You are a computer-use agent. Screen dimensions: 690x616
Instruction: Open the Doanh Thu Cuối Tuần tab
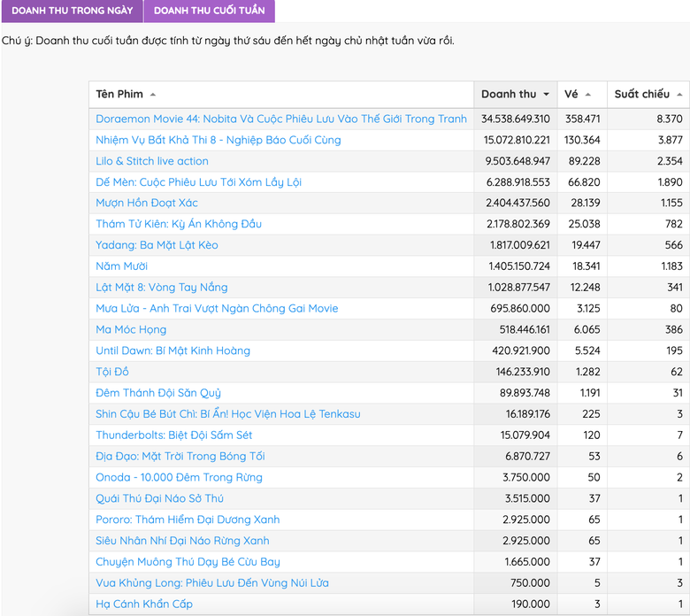tap(209, 11)
